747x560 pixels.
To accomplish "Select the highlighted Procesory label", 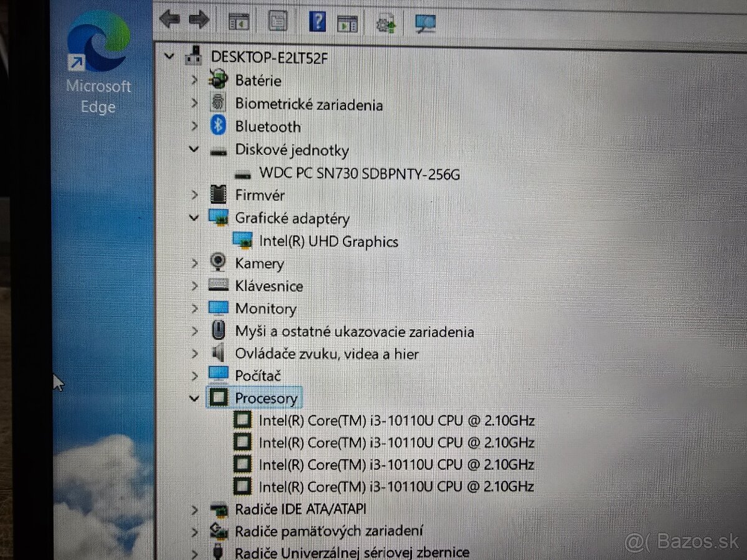I will tap(266, 398).
